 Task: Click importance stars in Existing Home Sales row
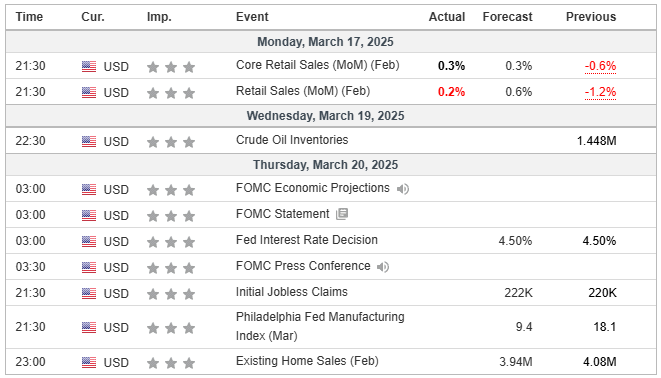(171, 362)
